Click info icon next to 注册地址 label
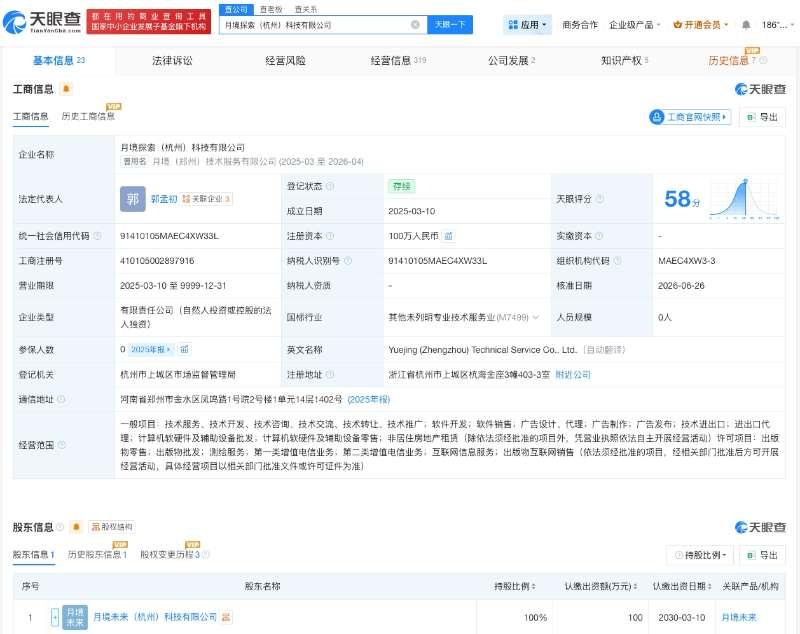800x634 pixels. tap(330, 374)
